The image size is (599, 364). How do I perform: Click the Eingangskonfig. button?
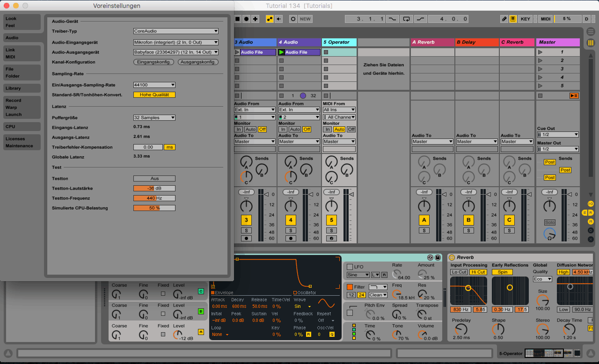pyautogui.click(x=154, y=62)
